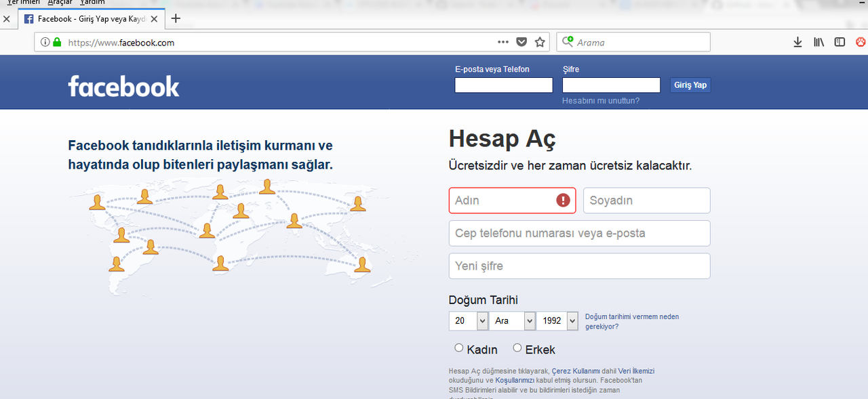This screenshot has width=868, height=399.
Task: Select the Erkek radio button
Action: tap(517, 348)
